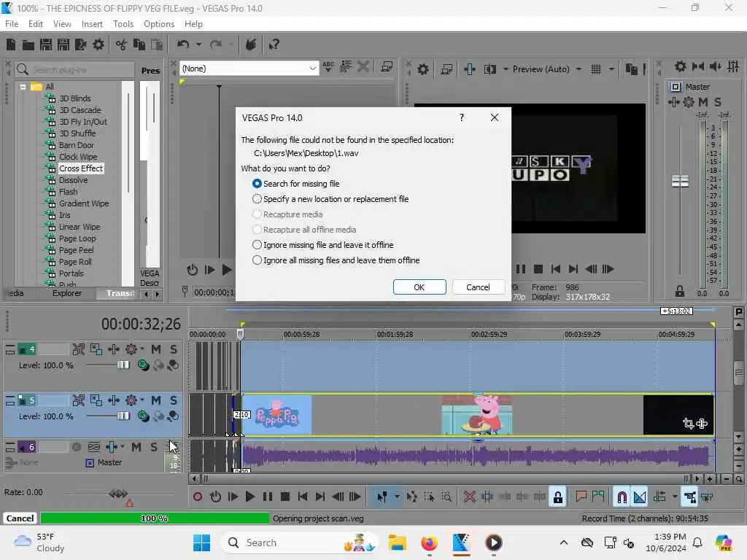Open split screen view dropdown arrow
This screenshot has height=560, width=747.
pos(505,69)
